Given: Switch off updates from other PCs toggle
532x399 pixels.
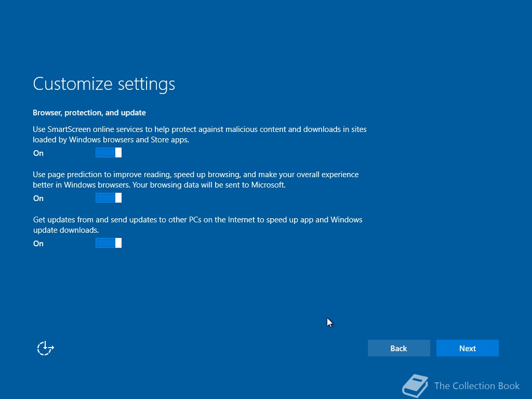Looking at the screenshot, I should (x=109, y=243).
